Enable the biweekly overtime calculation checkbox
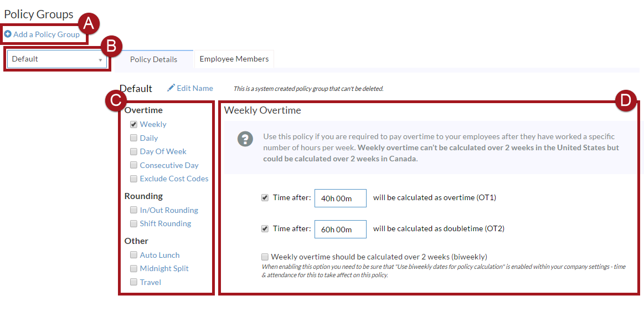 [265, 257]
